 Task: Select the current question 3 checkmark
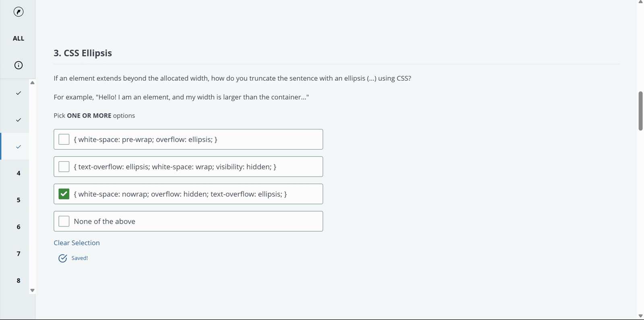click(19, 147)
